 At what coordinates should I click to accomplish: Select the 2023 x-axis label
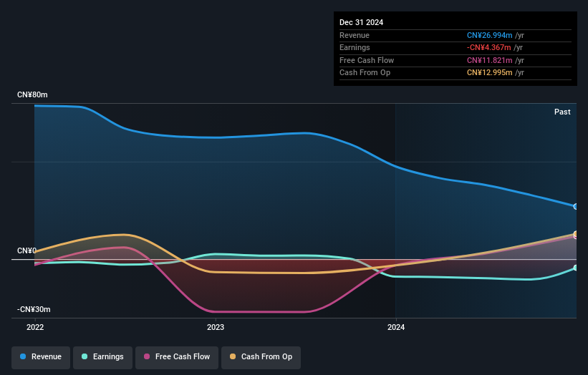216,328
